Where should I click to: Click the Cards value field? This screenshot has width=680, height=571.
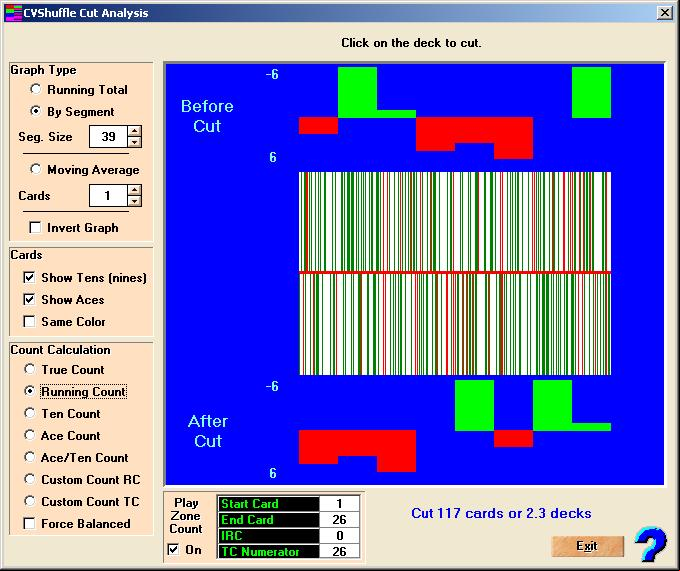point(108,196)
